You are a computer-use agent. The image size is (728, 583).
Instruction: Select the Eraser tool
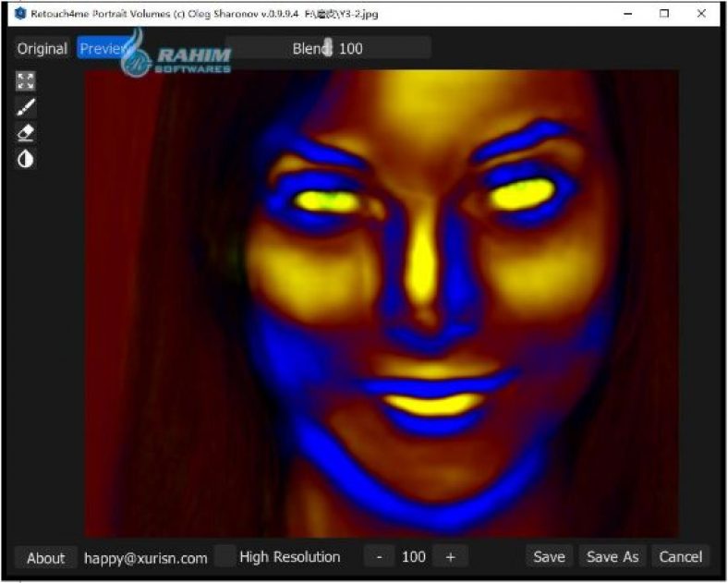[26, 133]
